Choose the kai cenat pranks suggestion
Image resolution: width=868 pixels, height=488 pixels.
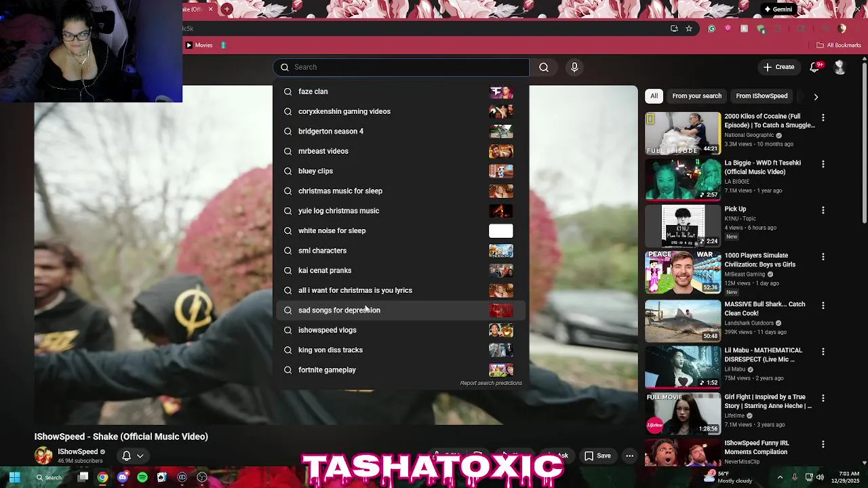coord(401,270)
